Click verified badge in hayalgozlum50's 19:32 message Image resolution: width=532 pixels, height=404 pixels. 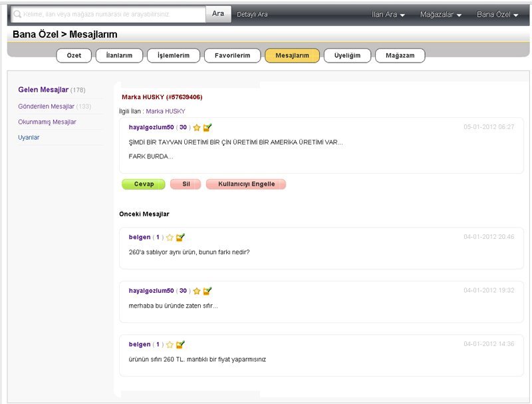pos(207,291)
